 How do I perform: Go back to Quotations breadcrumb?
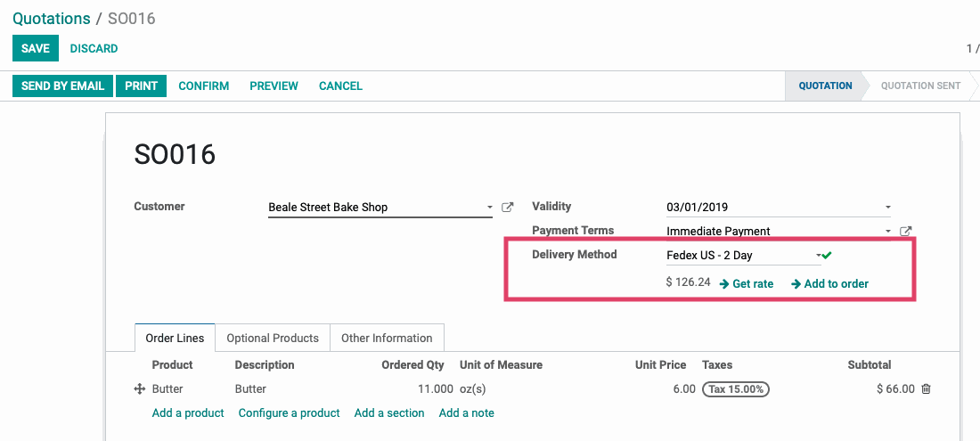pos(52,19)
